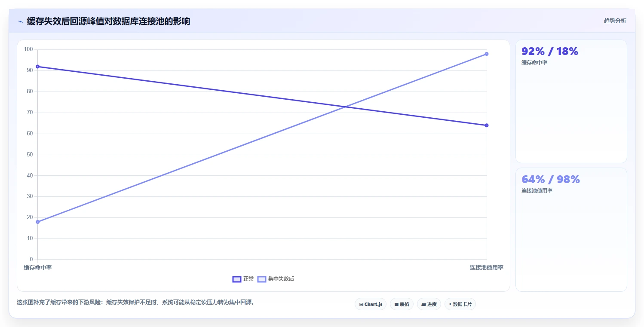This screenshot has width=644, height=327.
Task: Click the 连接池使用率 card caption
Action: pyautogui.click(x=537, y=191)
